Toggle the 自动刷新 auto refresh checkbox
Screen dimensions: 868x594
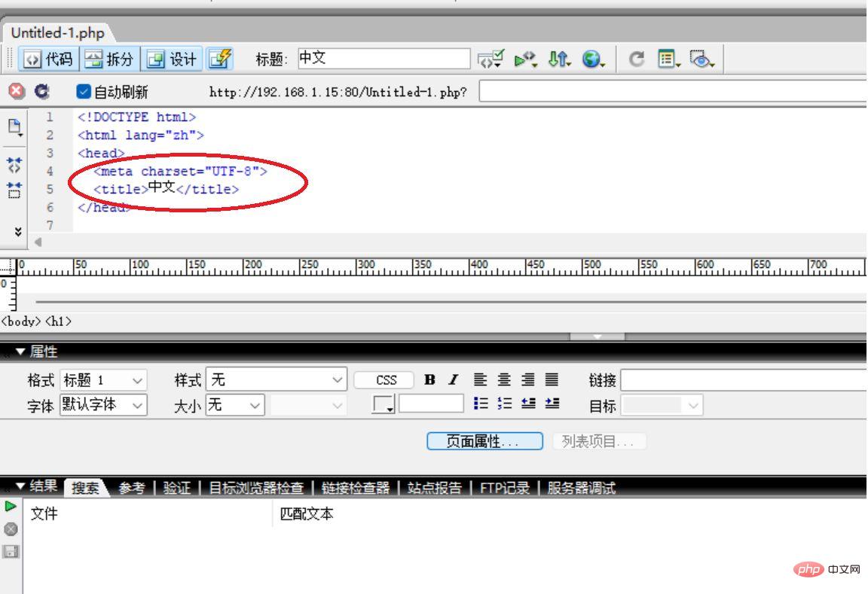tap(83, 91)
